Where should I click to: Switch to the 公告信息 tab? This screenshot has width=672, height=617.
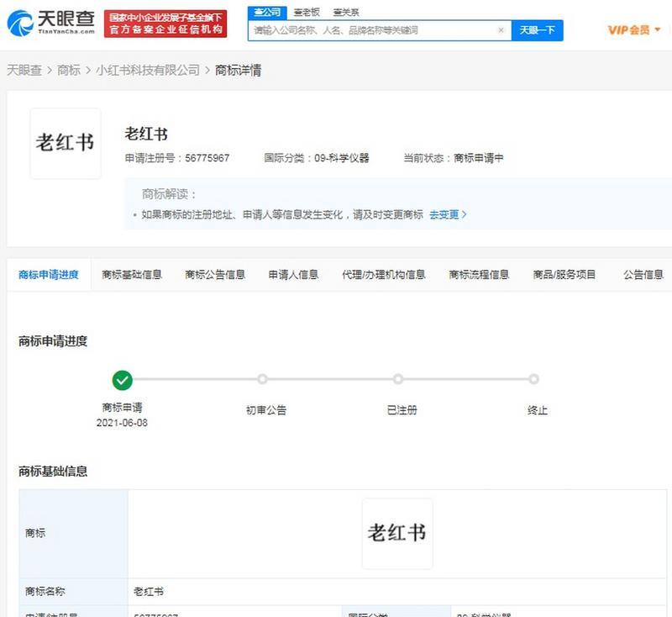[x=643, y=275]
